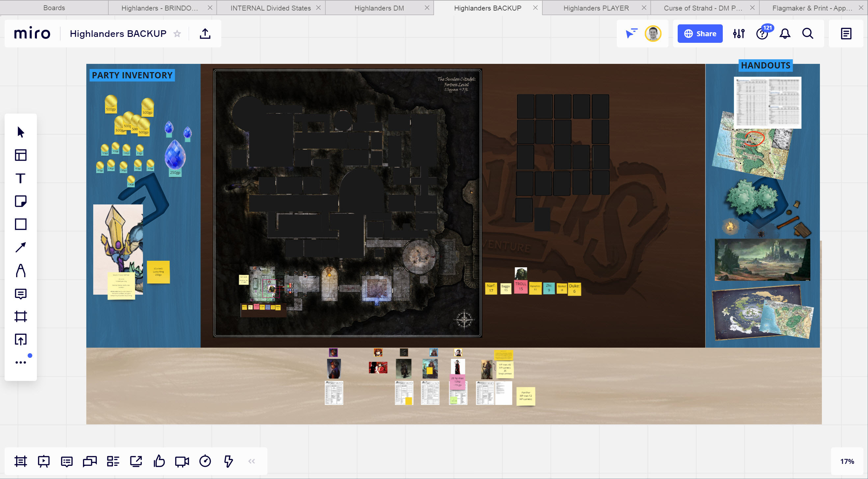Select the cursor tool in left toolbar
The height and width of the screenshot is (479, 868).
[20, 132]
